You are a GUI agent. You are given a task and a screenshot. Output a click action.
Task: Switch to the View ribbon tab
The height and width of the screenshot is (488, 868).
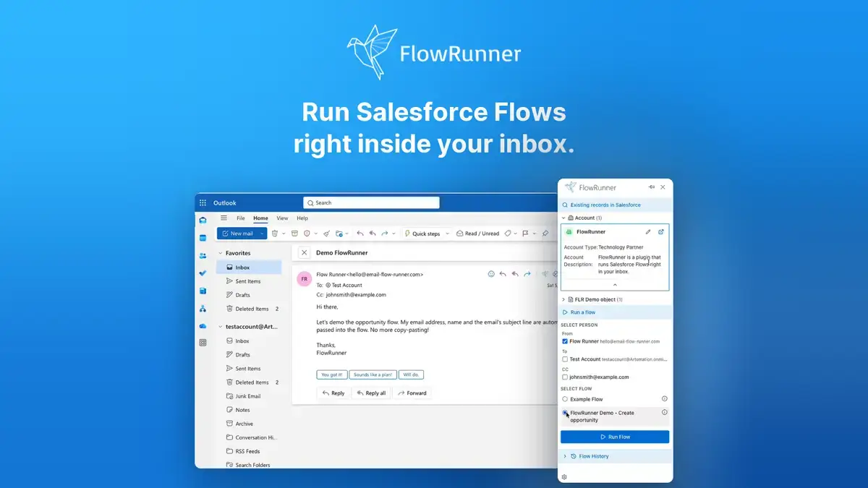(282, 218)
